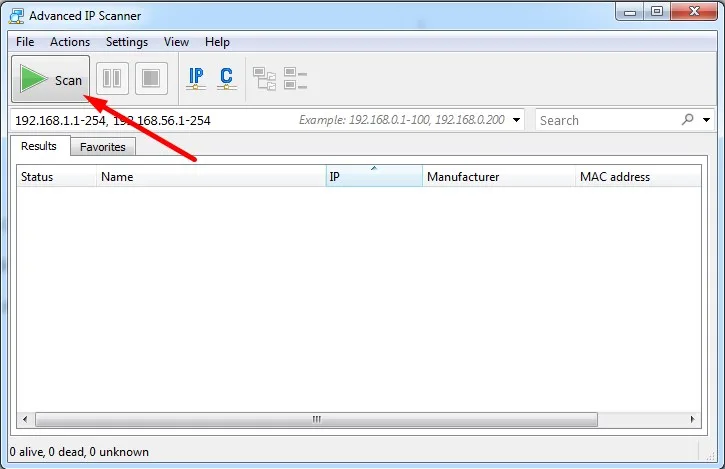Image resolution: width=725 pixels, height=469 pixels.
Task: Start the network scan with Scan button
Action: 50,79
